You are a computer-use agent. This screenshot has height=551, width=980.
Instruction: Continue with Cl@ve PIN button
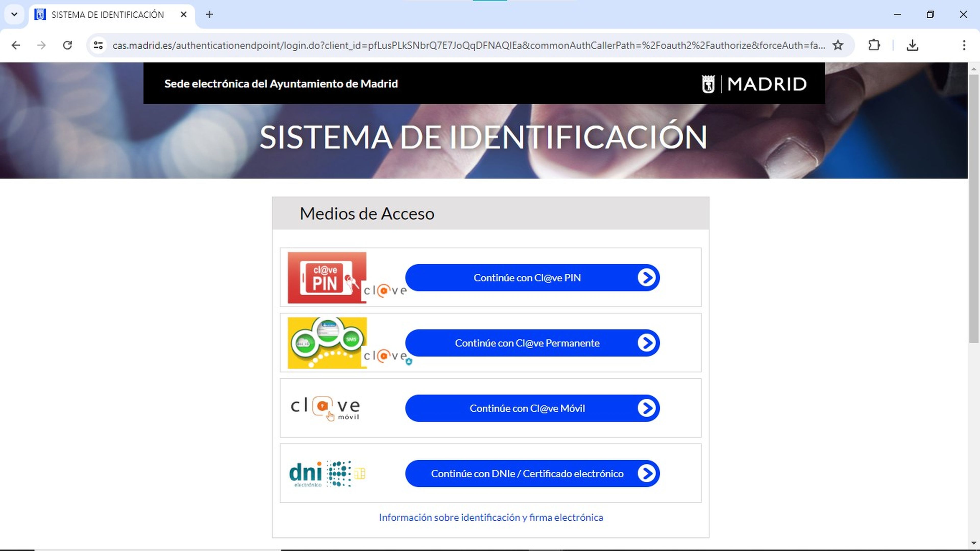coord(532,278)
